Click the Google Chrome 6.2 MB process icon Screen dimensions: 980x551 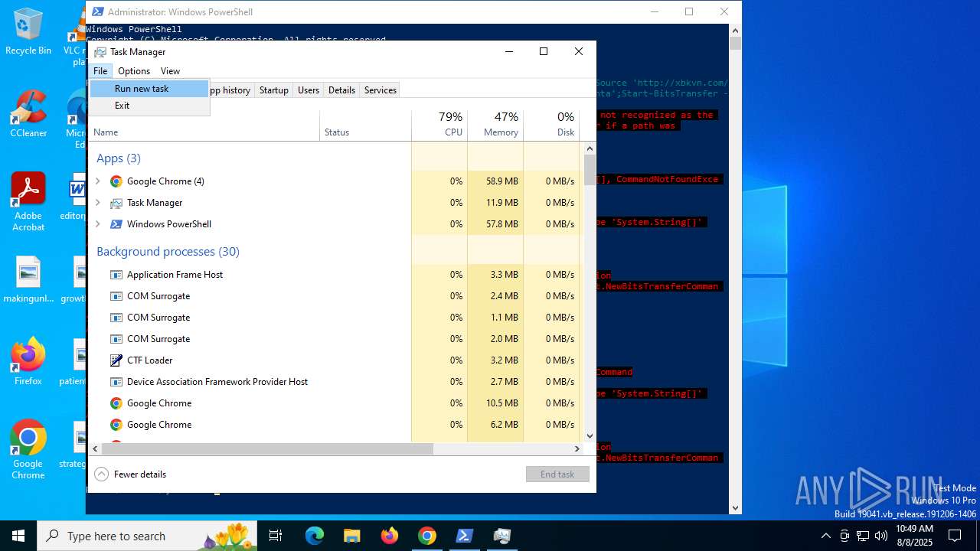tap(116, 425)
